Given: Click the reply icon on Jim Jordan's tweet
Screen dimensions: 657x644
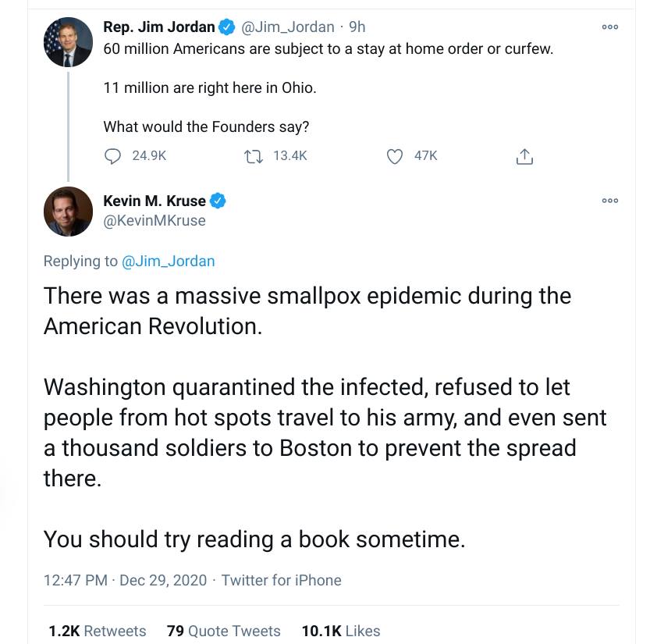Looking at the screenshot, I should coord(112,156).
